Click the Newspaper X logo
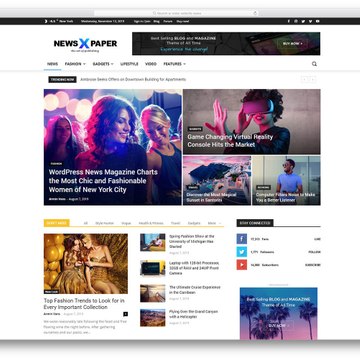This screenshot has height=360, width=360. click(x=85, y=44)
